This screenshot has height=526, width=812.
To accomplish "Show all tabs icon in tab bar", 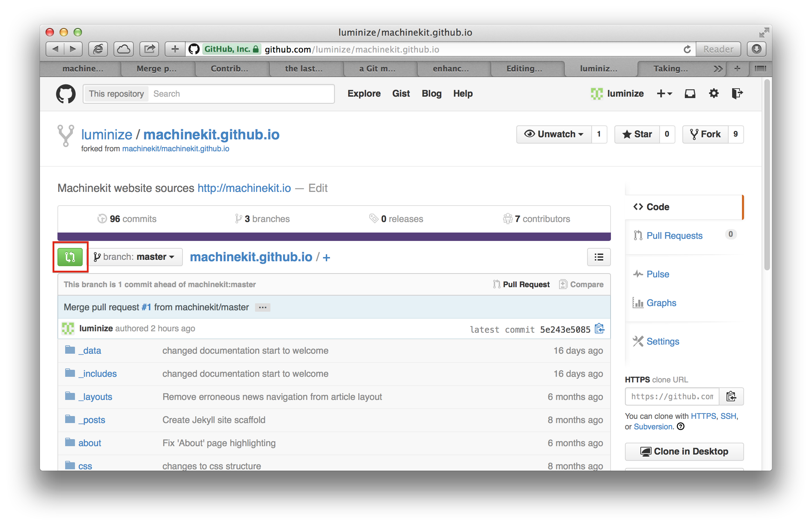I will 760,69.
